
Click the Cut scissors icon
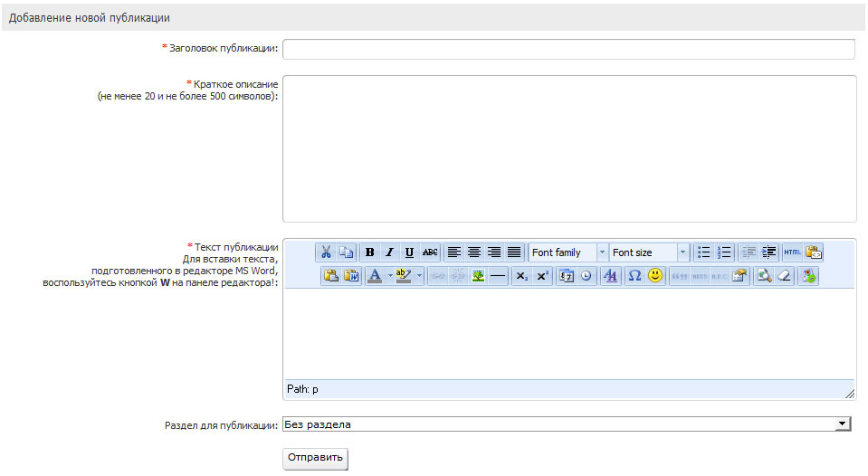pos(326,252)
